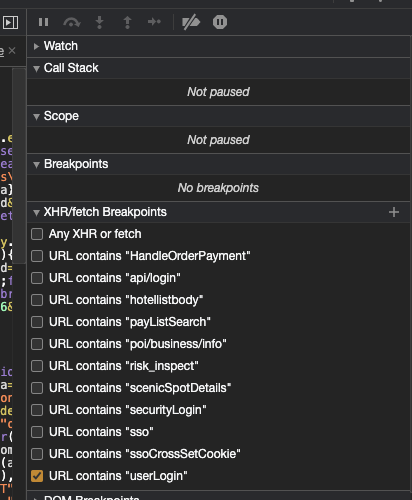Uncheck the userLogin URL breakpoint

[37, 476]
